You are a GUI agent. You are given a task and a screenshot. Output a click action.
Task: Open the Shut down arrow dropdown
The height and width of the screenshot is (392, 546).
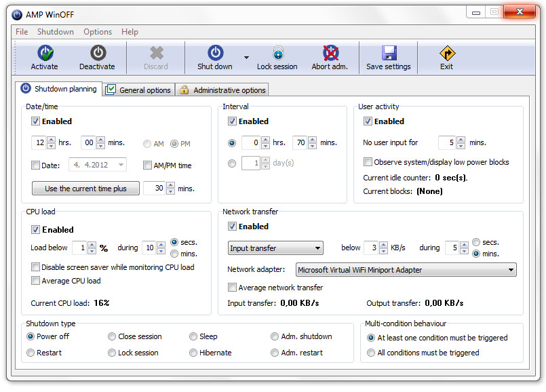coord(246,58)
